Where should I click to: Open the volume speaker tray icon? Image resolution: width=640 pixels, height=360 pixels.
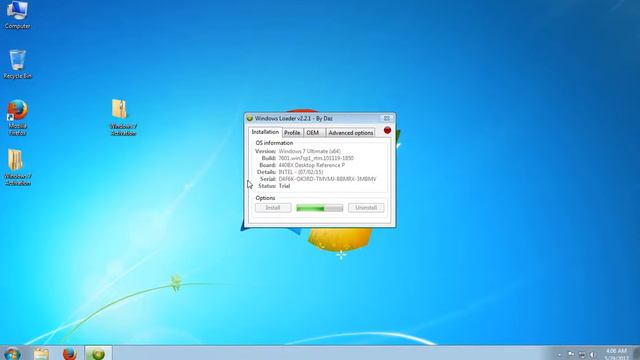pos(593,355)
